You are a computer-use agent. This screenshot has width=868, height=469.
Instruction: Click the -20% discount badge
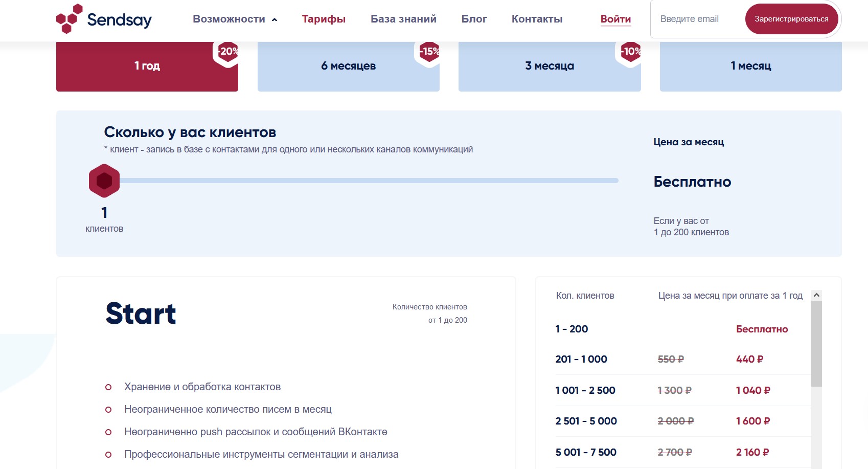227,52
